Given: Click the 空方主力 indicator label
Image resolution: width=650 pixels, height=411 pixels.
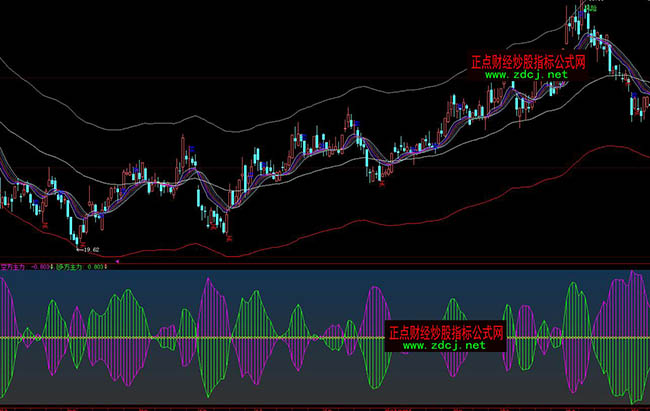Looking at the screenshot, I should [15, 267].
